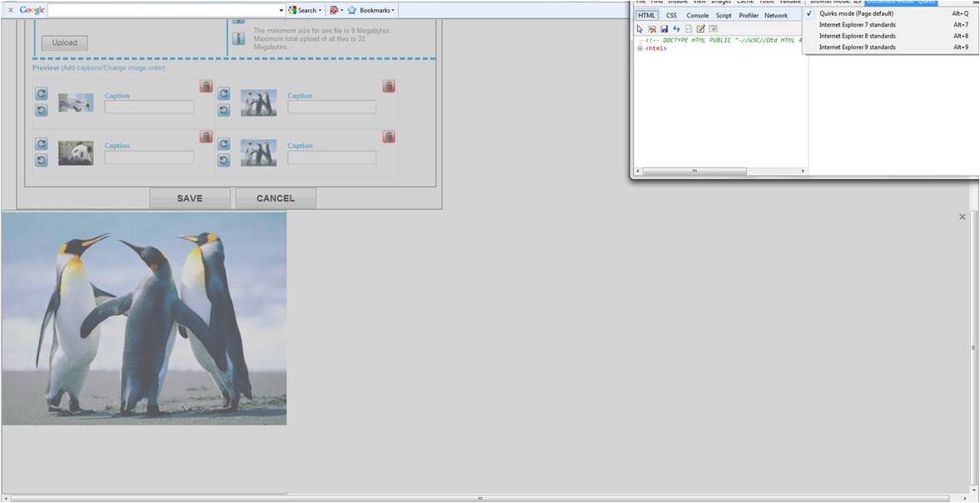Viewport: 980px width, 503px height.
Task: Open the Profiler tab
Action: 749,15
